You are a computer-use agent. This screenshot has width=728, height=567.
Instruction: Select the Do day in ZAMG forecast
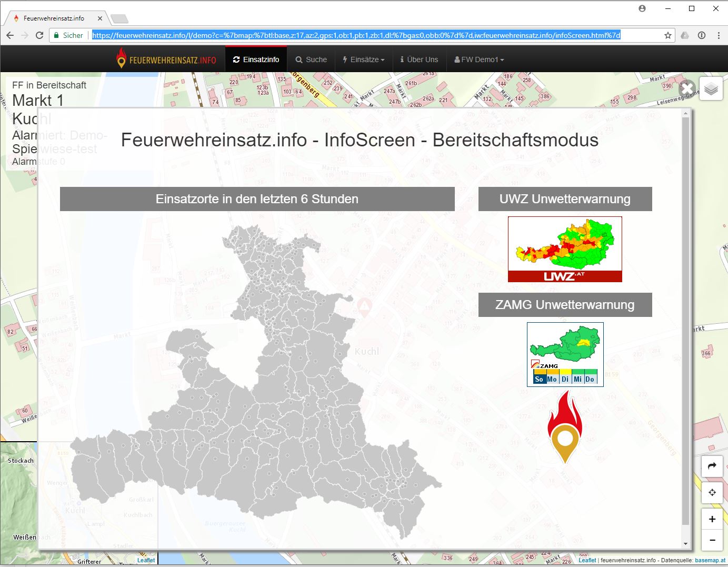(x=590, y=379)
